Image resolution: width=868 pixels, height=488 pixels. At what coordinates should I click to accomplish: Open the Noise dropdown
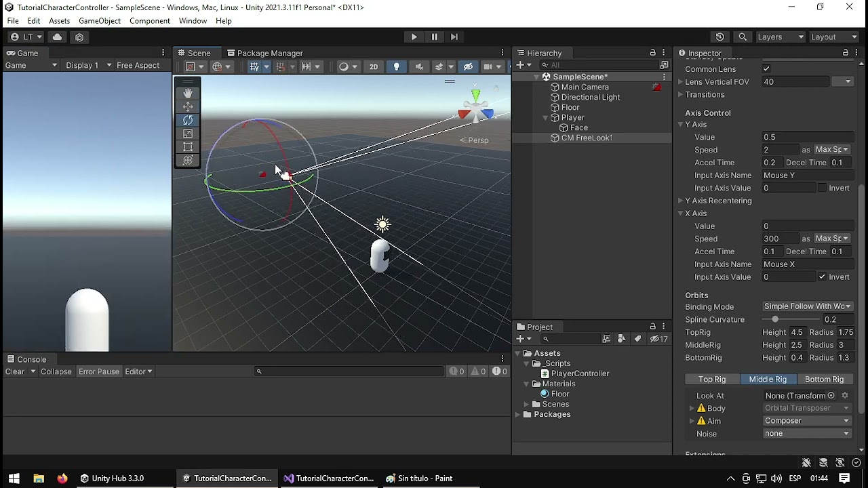click(x=807, y=434)
